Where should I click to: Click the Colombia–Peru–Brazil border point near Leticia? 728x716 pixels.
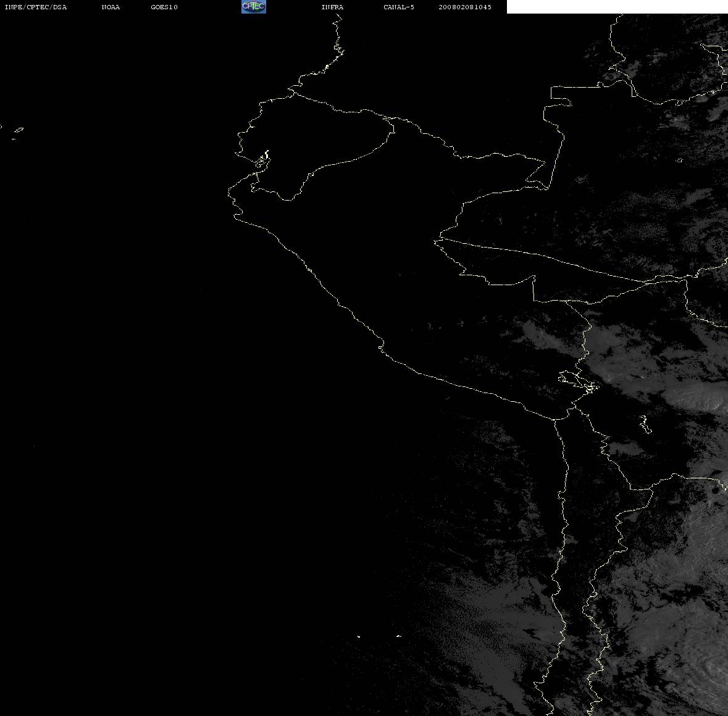point(546,188)
